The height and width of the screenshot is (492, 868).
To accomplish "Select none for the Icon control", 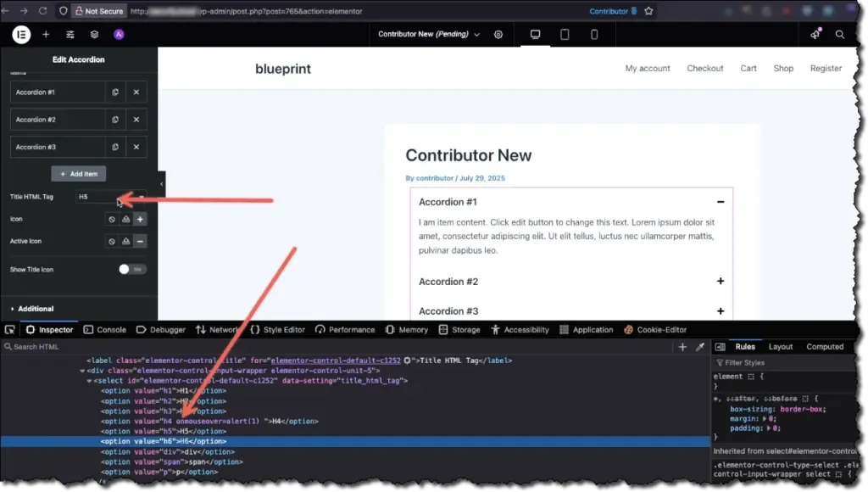I will (x=112, y=220).
